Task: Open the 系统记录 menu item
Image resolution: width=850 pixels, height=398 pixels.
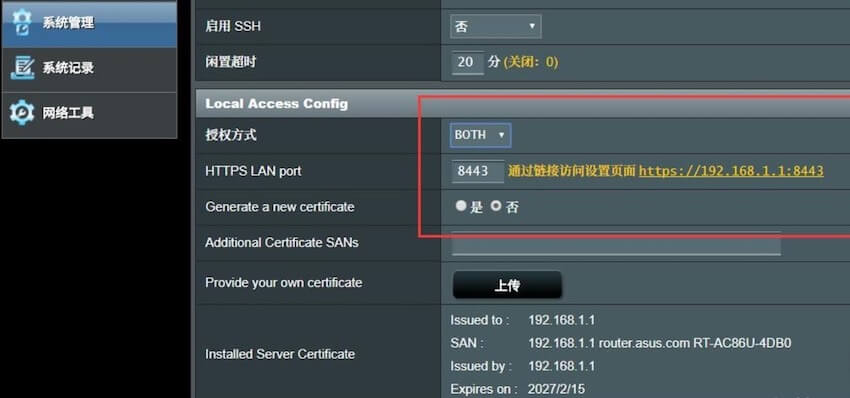Action: [x=89, y=69]
